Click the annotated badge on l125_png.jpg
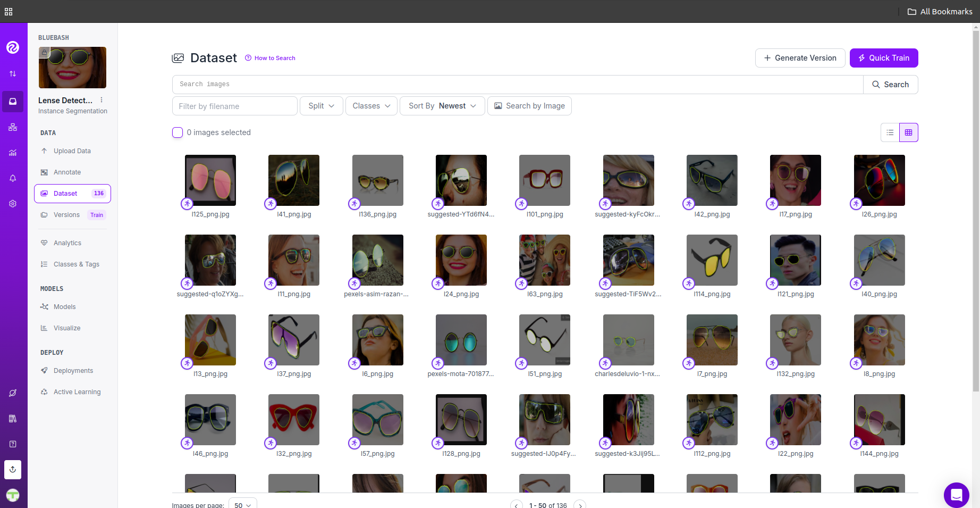980x508 pixels. 187,203
